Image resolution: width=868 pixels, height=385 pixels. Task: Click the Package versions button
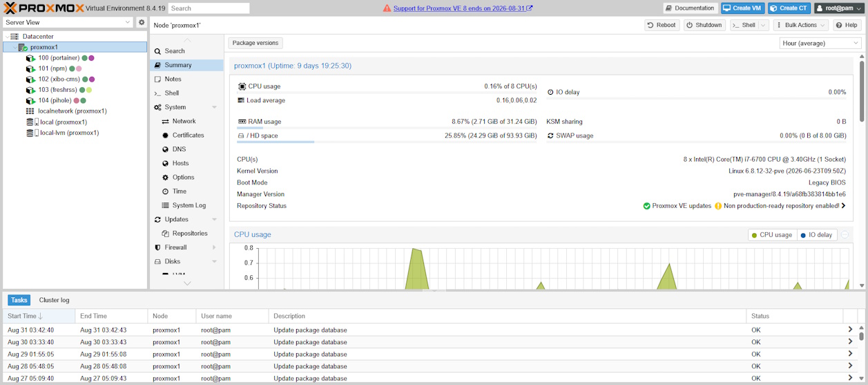tap(255, 43)
